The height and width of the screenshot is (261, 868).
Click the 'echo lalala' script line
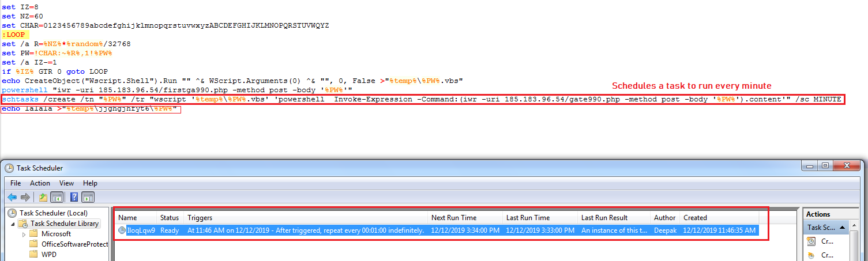(x=89, y=109)
